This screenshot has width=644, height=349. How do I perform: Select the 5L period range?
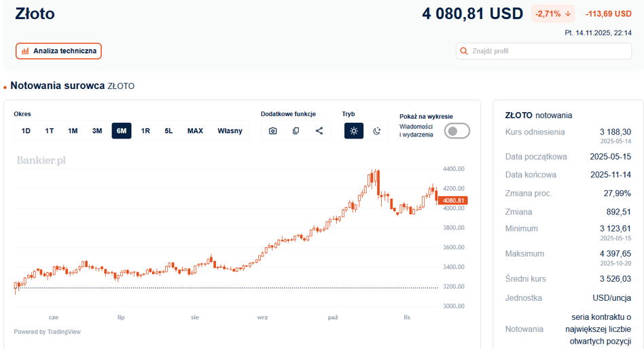(168, 131)
